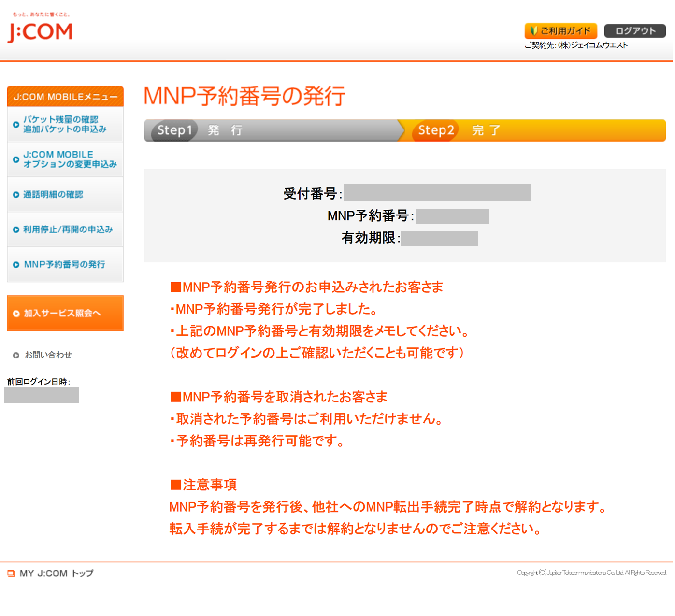Screen dimensions: 675x616
Task: Click the beginner leaf icon on ご利用ガイド
Action: pyautogui.click(x=533, y=31)
